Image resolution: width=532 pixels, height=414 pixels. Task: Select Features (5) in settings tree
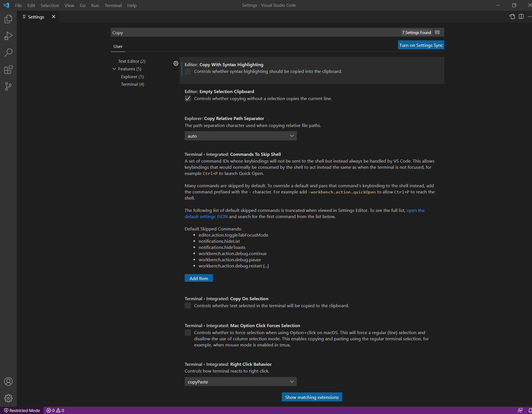click(130, 69)
